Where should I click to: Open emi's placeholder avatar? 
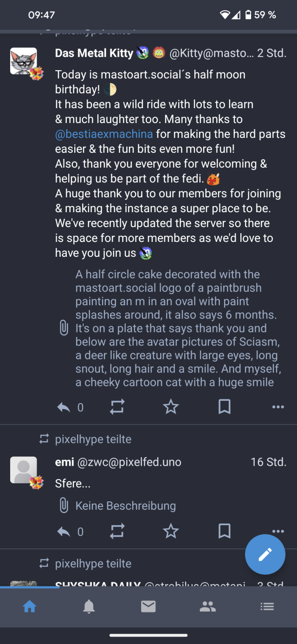(x=24, y=470)
